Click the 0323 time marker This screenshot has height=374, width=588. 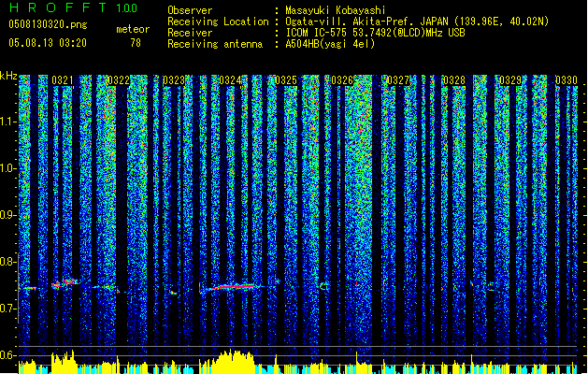click(174, 80)
